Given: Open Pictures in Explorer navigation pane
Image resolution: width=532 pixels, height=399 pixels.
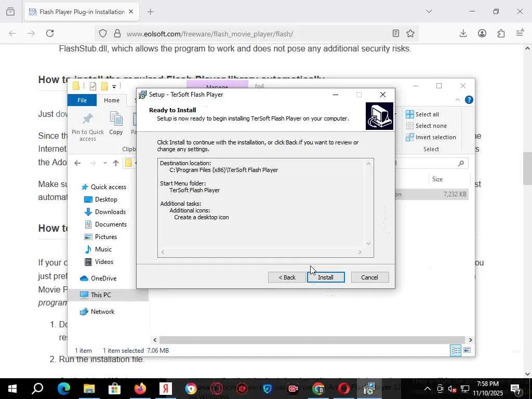Looking at the screenshot, I should tap(100, 237).
